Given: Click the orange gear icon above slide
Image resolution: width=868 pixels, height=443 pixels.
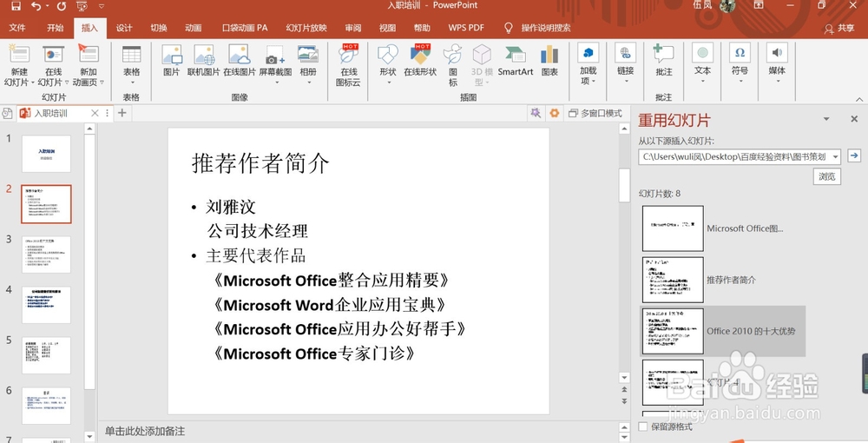Looking at the screenshot, I should click(x=554, y=113).
